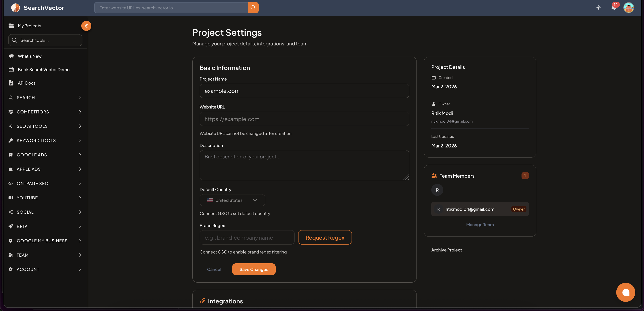The image size is (644, 311).
Task: Open the TEAM menu section
Action: point(45,255)
